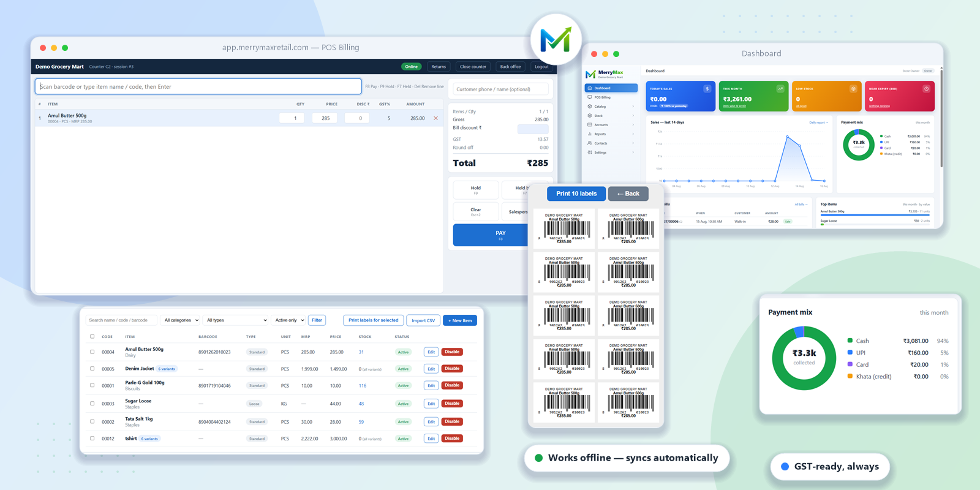Open Returns in POS top bar
980x490 pixels.
[x=439, y=67]
